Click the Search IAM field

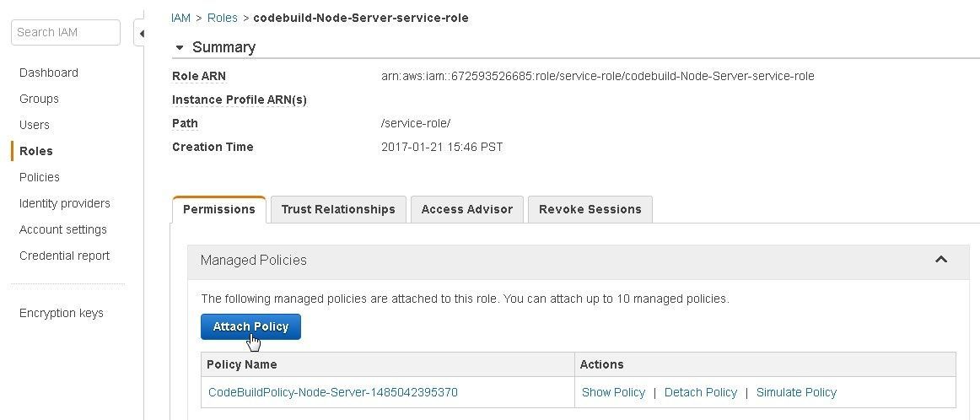coord(66,33)
